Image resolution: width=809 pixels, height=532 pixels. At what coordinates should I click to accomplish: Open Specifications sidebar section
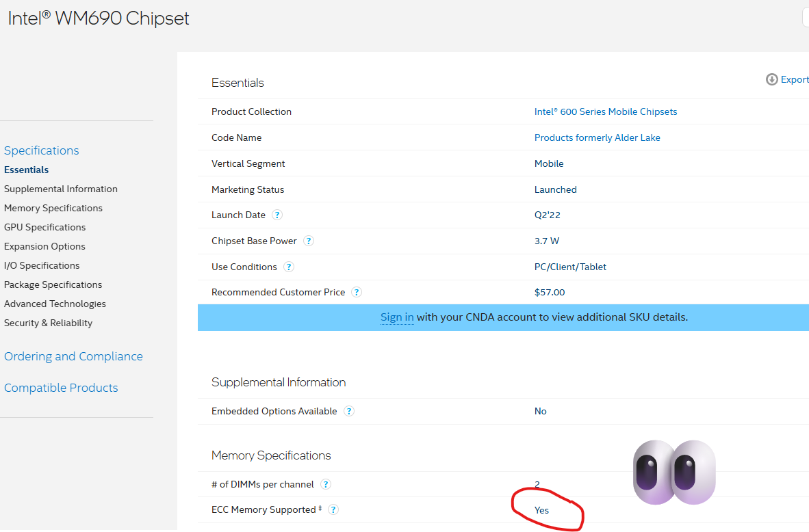pyautogui.click(x=41, y=150)
